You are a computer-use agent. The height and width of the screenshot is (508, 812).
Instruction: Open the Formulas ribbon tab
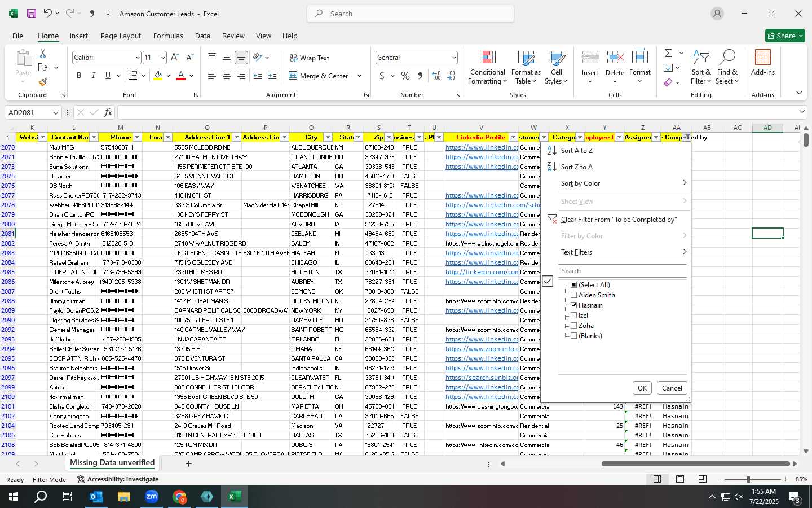coord(168,36)
